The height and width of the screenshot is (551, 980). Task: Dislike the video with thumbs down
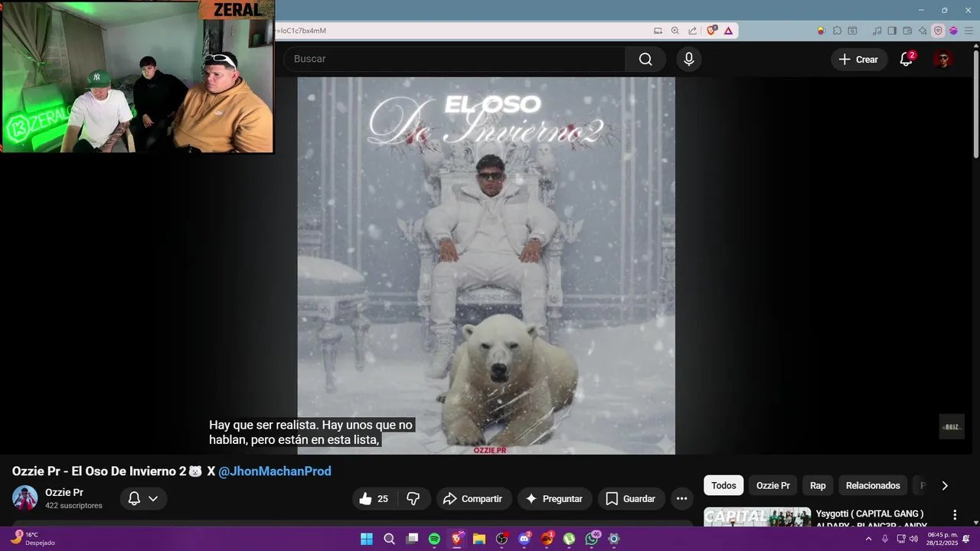tap(413, 499)
